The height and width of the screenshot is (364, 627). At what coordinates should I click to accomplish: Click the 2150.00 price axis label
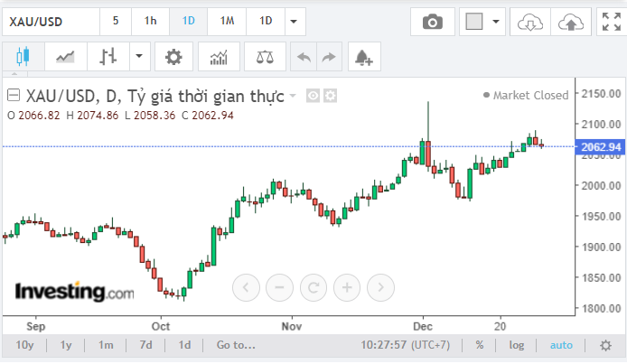click(x=601, y=94)
